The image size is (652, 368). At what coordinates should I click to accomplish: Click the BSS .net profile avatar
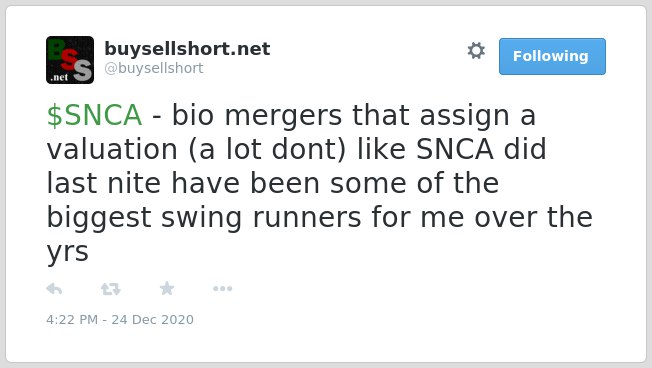(70, 60)
